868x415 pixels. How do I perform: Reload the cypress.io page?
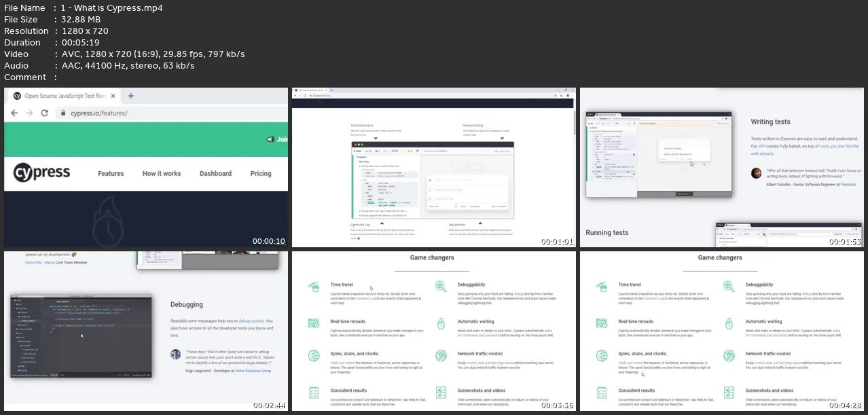(45, 113)
